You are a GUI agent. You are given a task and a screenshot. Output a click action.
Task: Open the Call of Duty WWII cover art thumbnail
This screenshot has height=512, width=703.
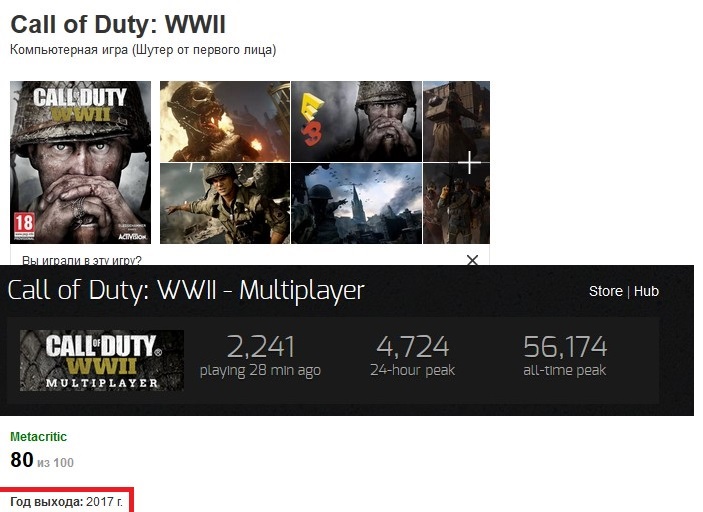pos(81,162)
